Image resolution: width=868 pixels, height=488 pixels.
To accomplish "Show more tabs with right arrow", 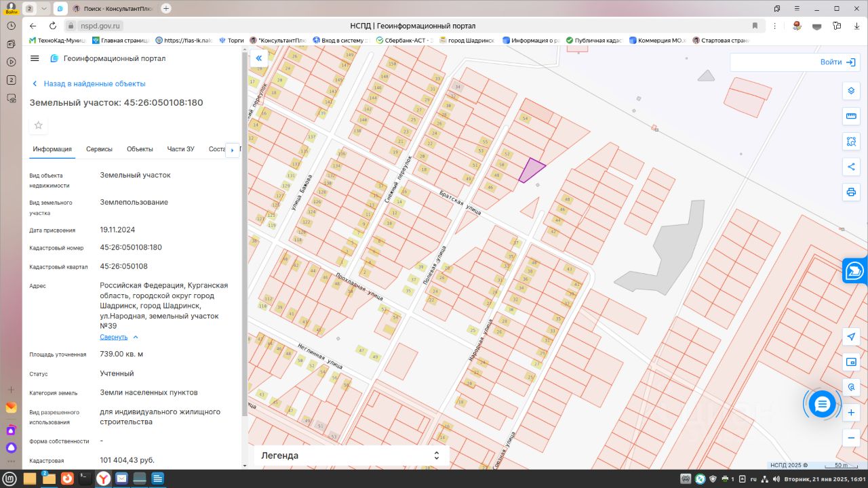I will tap(232, 149).
